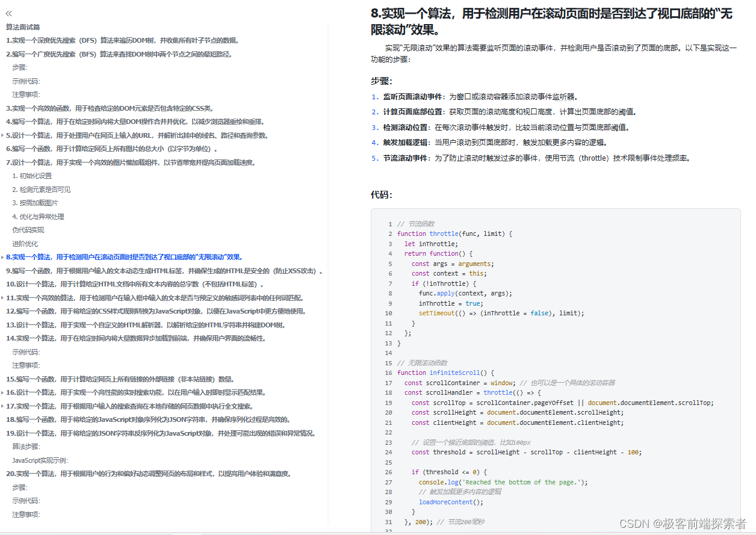Click the const scrollContainer = window line
756x535 pixels.
pos(509,383)
